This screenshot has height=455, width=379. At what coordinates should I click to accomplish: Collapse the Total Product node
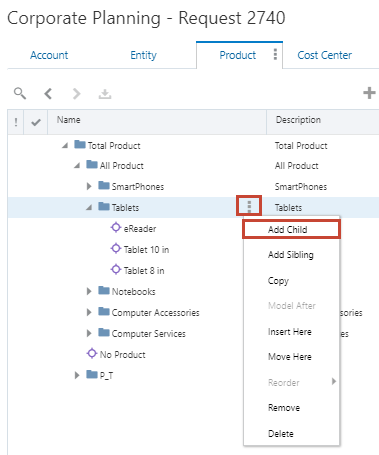pos(65,145)
